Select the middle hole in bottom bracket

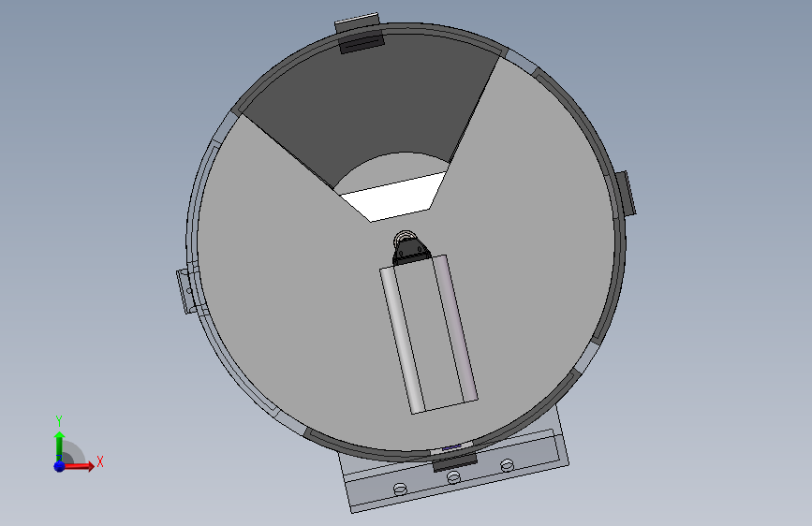pos(453,476)
